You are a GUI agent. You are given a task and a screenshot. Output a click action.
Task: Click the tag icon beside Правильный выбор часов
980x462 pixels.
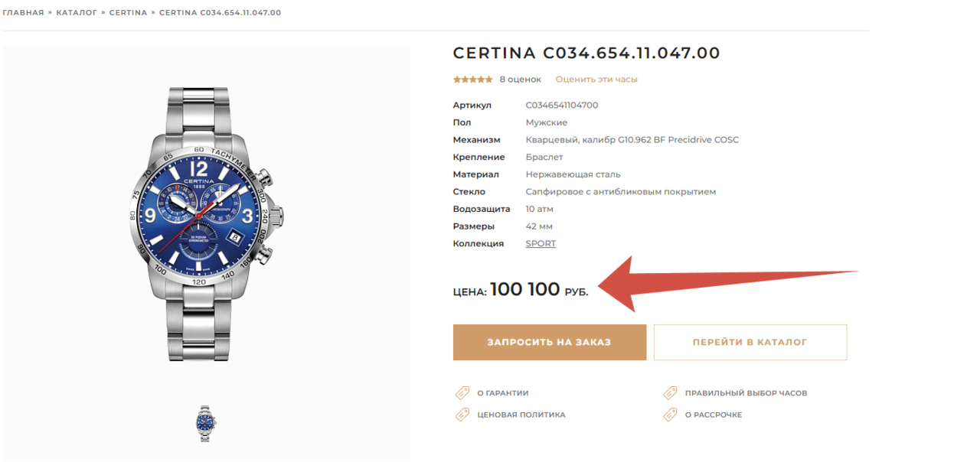coord(670,393)
